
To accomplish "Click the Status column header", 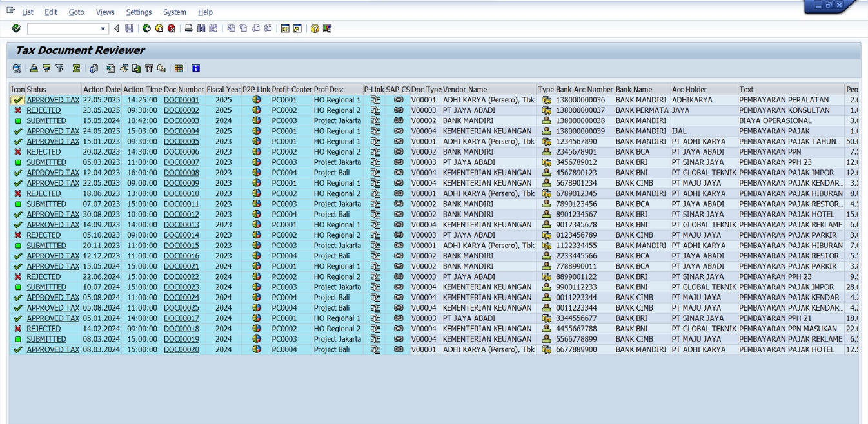I will tap(54, 90).
